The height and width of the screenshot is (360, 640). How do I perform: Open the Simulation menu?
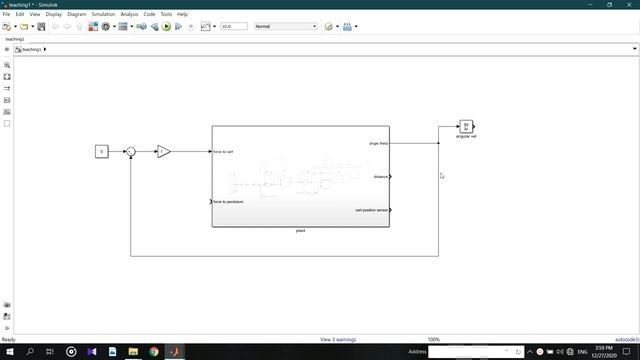(103, 14)
